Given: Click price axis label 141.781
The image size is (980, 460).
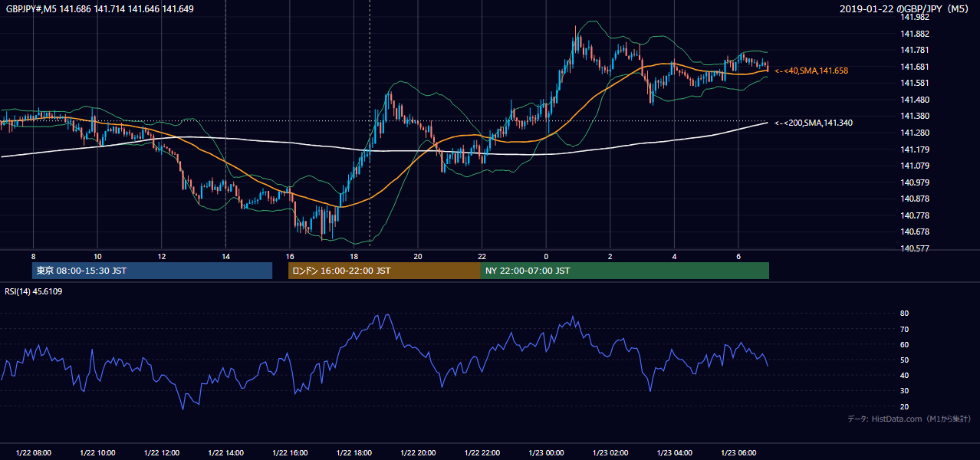Looking at the screenshot, I should (x=913, y=50).
